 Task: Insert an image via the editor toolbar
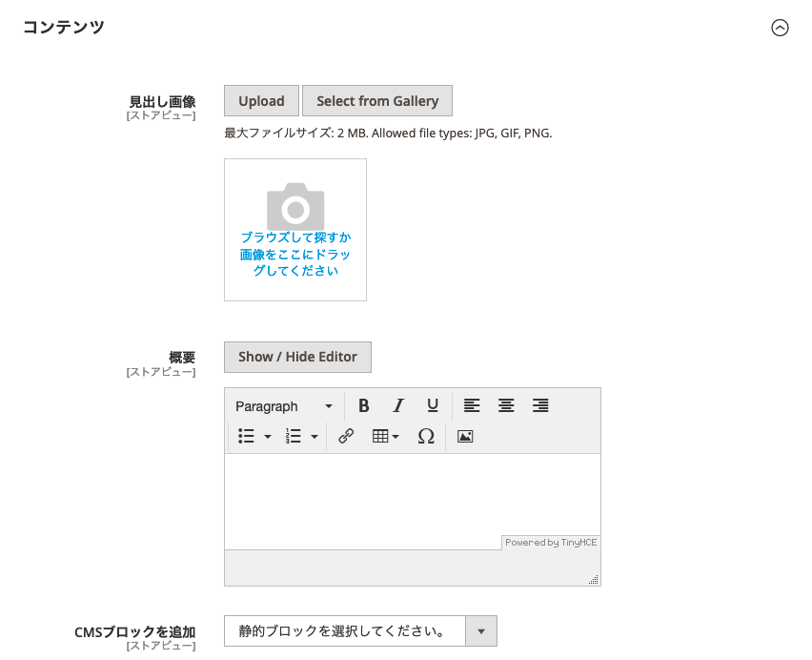[464, 436]
